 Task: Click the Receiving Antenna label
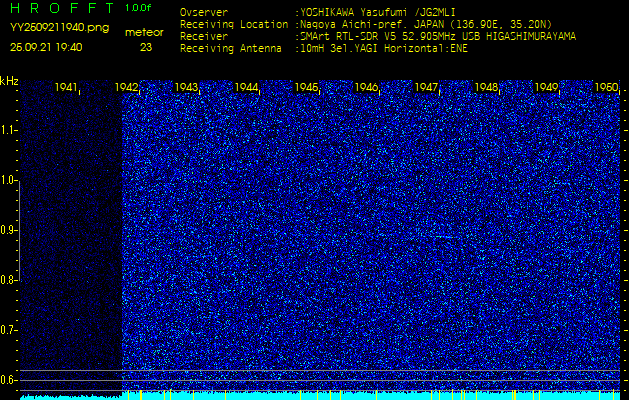[231, 49]
